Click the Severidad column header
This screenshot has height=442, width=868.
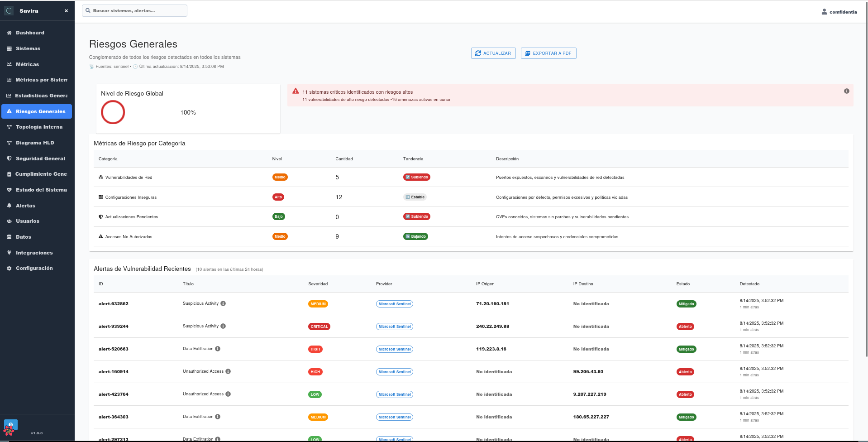coord(318,284)
